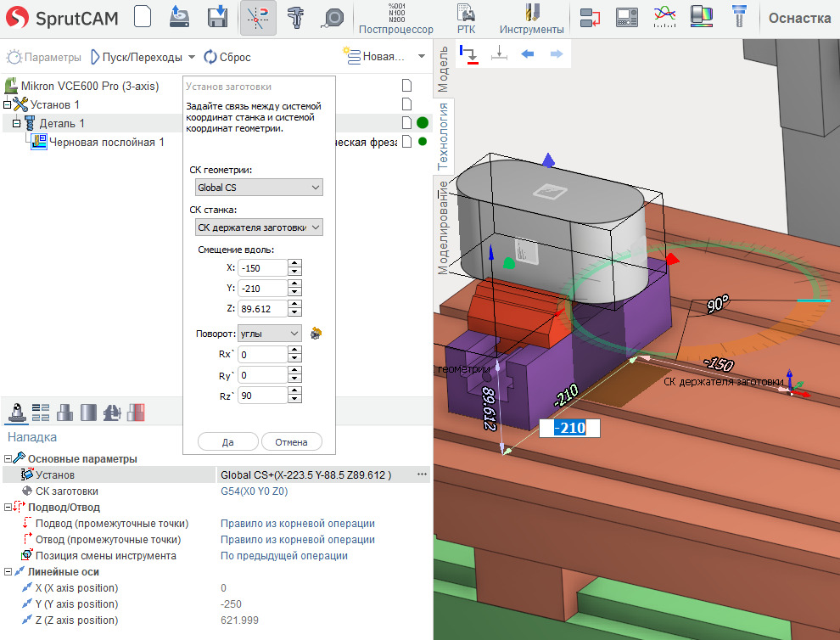840x640 pixels.
Task: Open the Инструменты tool library
Action: coord(531,18)
